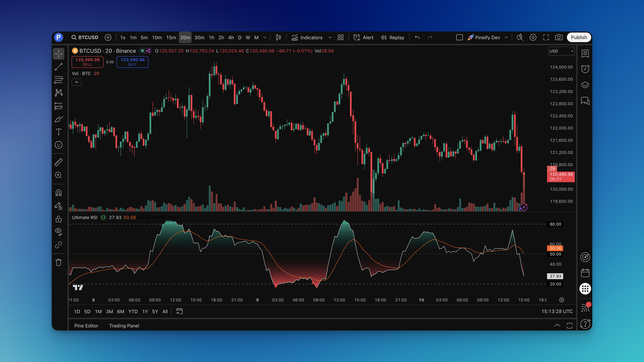Select the trend line drawing tool
644x362 pixels.
click(59, 67)
